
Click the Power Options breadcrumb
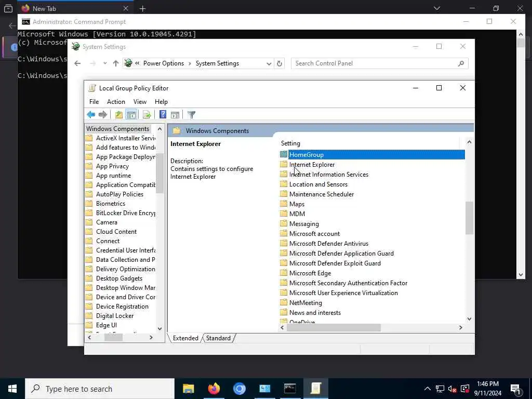click(164, 63)
